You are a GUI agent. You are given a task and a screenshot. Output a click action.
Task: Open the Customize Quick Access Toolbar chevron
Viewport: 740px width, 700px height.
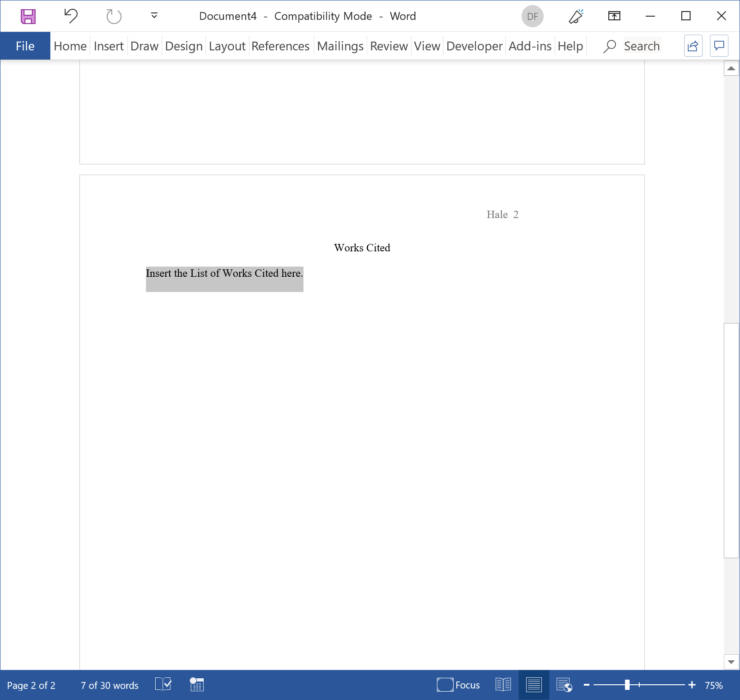(x=153, y=16)
